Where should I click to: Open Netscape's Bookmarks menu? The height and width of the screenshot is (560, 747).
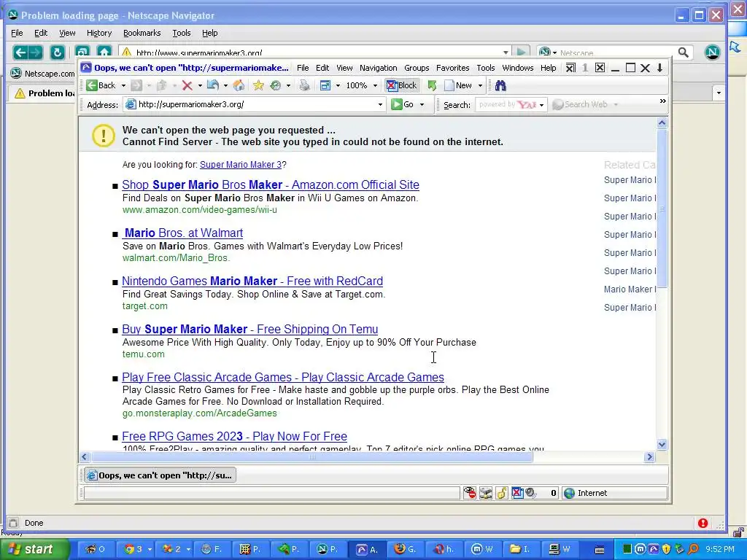[142, 33]
